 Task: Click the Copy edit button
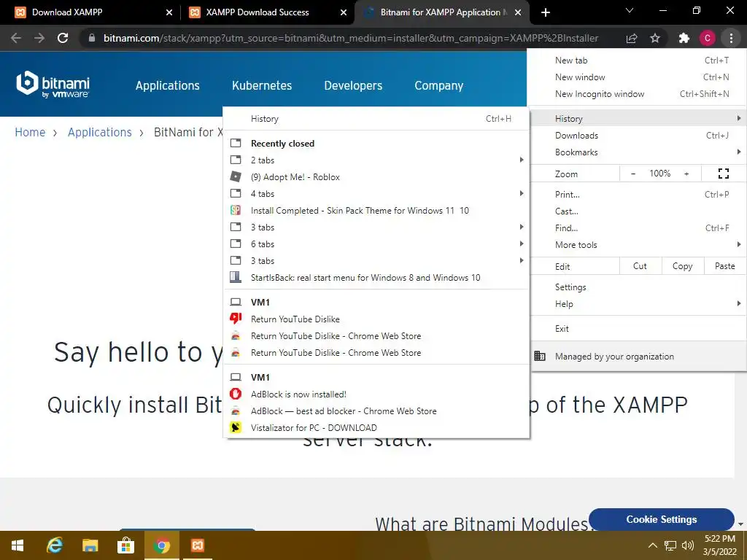(x=683, y=266)
